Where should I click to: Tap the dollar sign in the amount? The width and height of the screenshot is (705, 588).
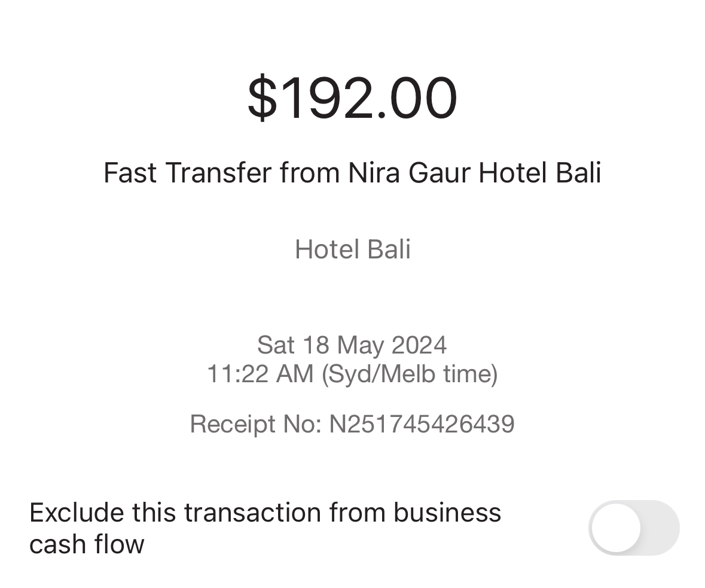[262, 98]
